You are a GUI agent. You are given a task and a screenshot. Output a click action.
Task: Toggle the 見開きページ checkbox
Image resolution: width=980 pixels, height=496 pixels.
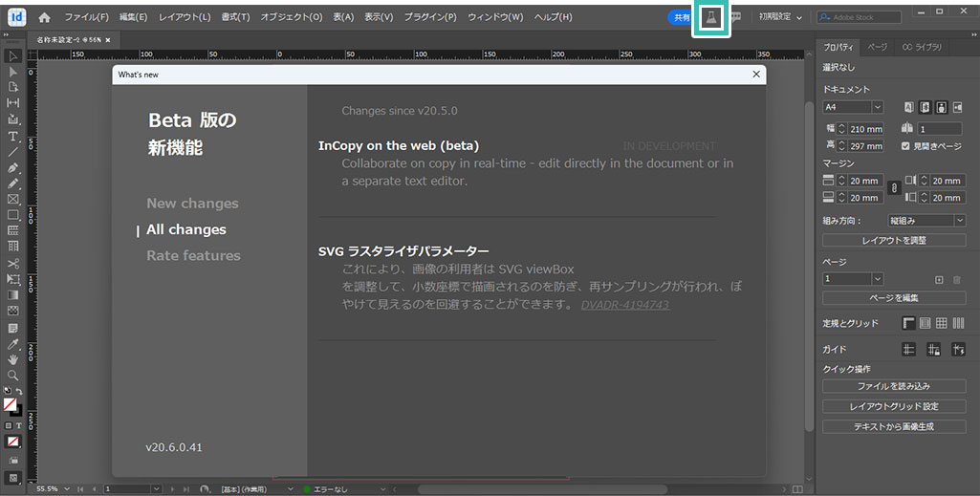[x=905, y=146]
